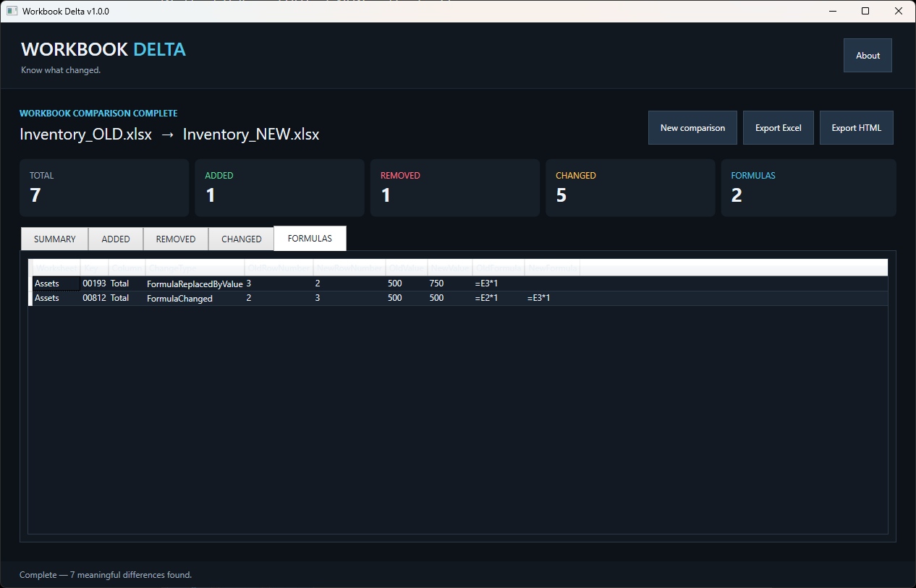The image size is (916, 588).
Task: Click old value 500 in row 00193
Action: coord(407,284)
